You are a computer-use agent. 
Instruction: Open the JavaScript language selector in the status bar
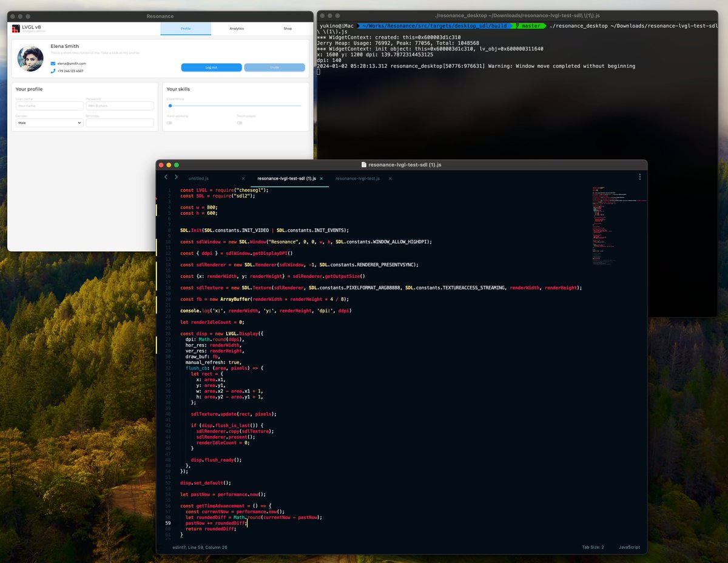click(x=629, y=547)
